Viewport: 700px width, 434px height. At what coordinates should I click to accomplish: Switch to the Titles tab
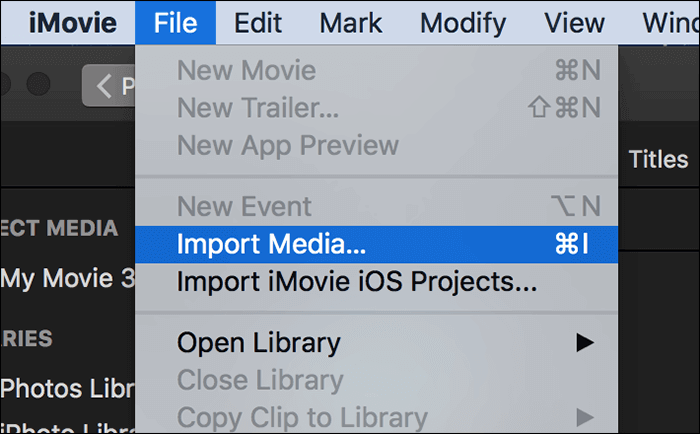point(658,159)
